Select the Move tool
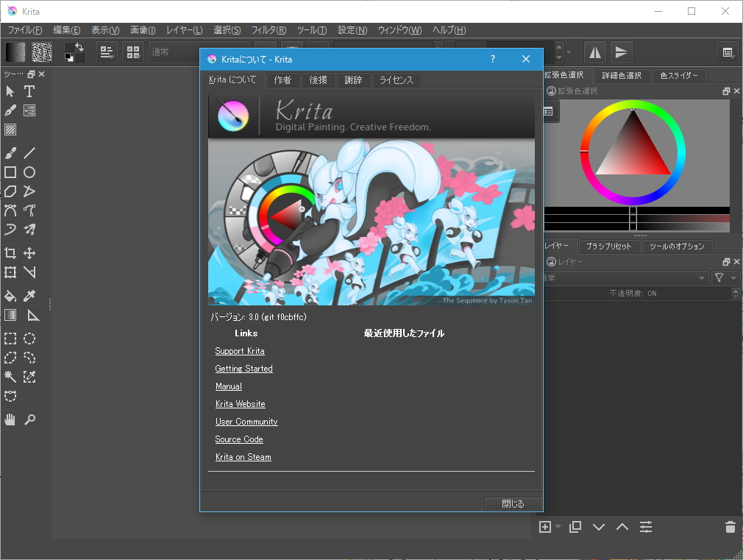 (29, 252)
